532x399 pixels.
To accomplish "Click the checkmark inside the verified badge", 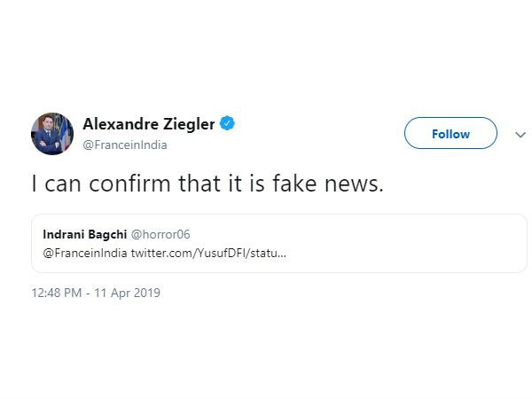I will [228, 124].
